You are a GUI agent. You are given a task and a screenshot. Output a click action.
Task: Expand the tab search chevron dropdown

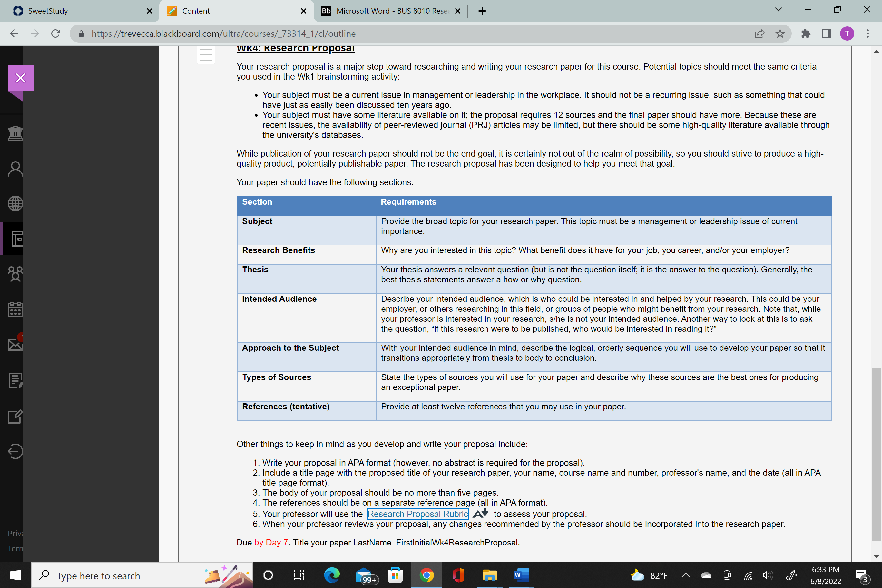coord(779,10)
